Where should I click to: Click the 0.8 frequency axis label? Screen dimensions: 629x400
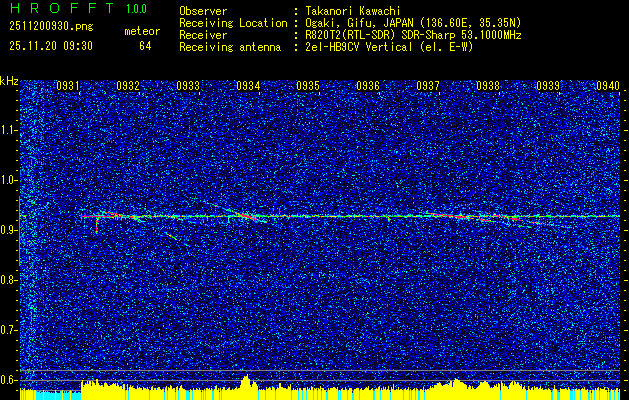coord(8,280)
